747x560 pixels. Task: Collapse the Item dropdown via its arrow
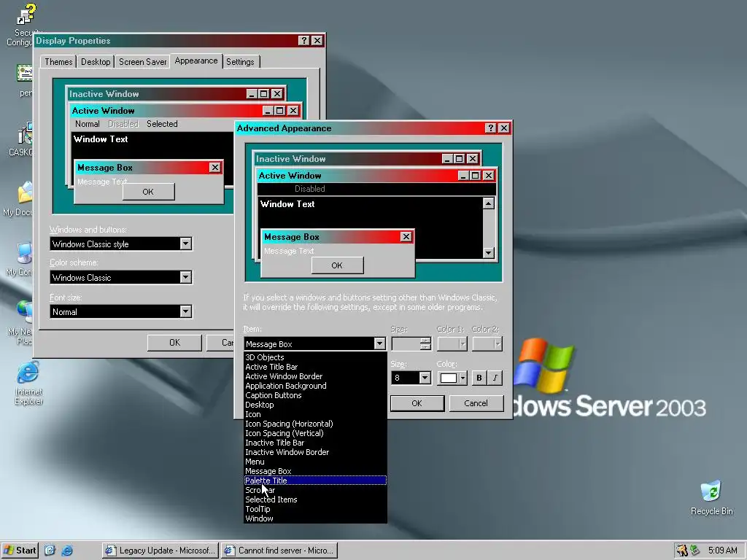379,343
